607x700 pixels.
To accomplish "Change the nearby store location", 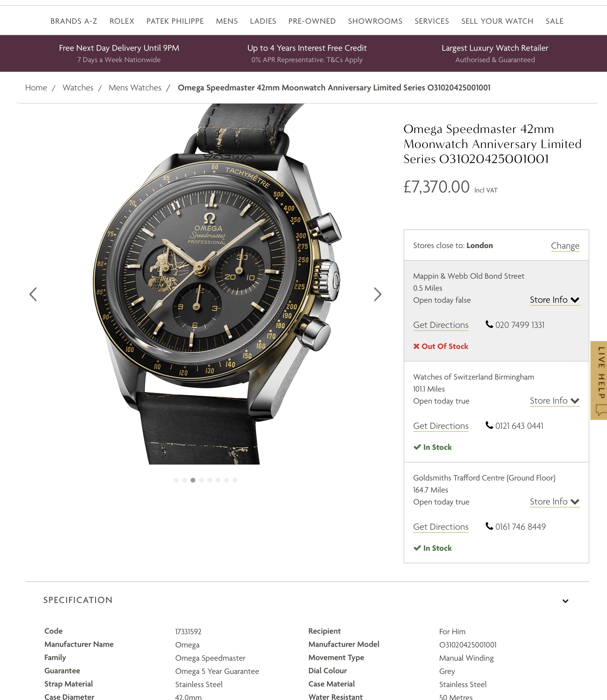I will point(565,246).
